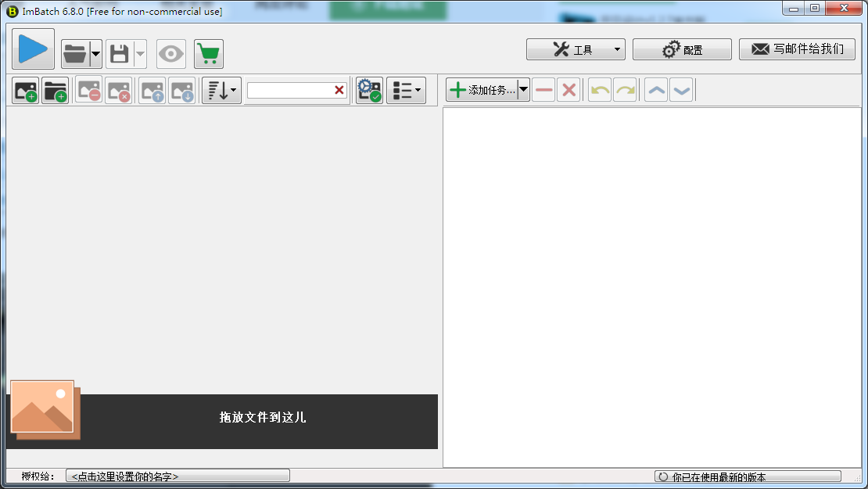Maximize the ImBatch window
The height and width of the screenshot is (489, 868).
click(x=814, y=8)
